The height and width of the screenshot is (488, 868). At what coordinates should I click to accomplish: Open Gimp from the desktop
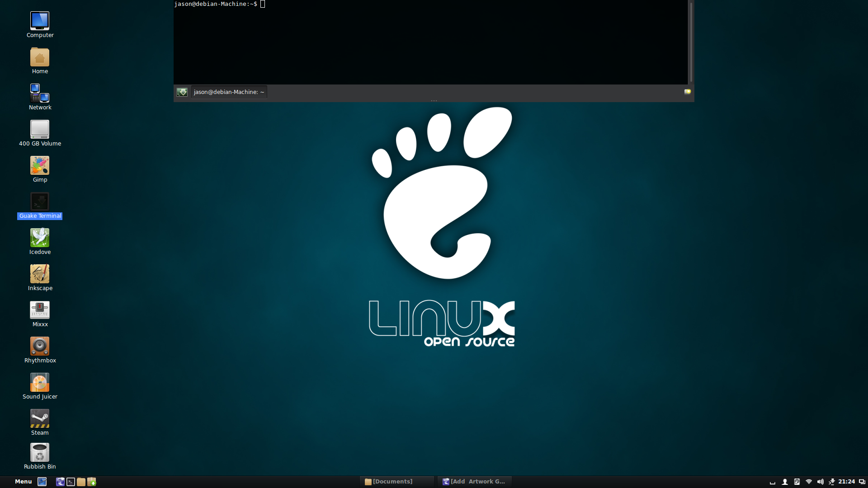tap(39, 165)
